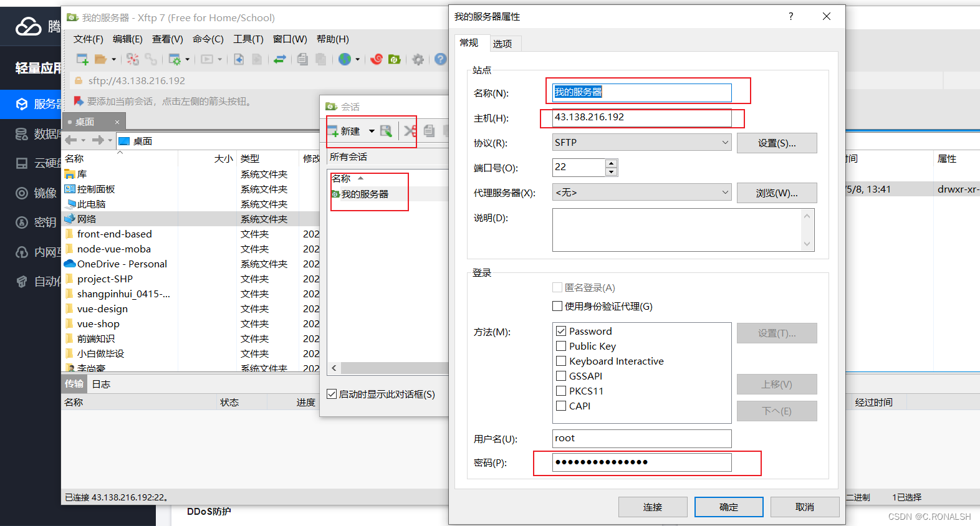Click the copy pages icon in Xftp toolbar

pyautogui.click(x=302, y=59)
